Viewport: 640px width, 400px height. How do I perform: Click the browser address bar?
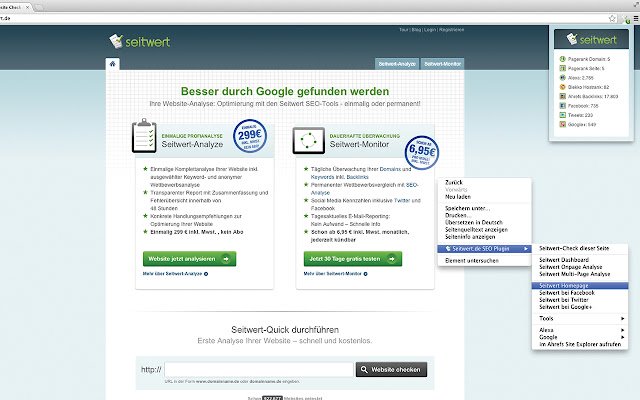(302, 18)
